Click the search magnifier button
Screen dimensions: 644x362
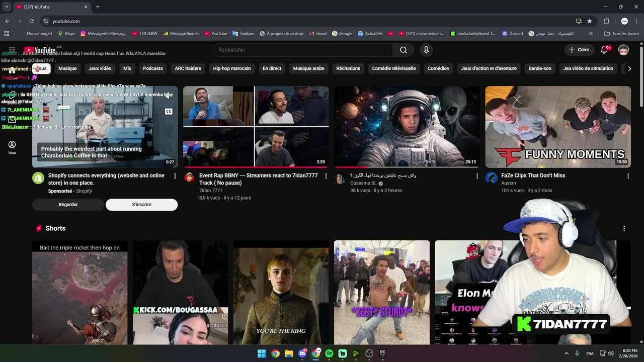pos(404,50)
